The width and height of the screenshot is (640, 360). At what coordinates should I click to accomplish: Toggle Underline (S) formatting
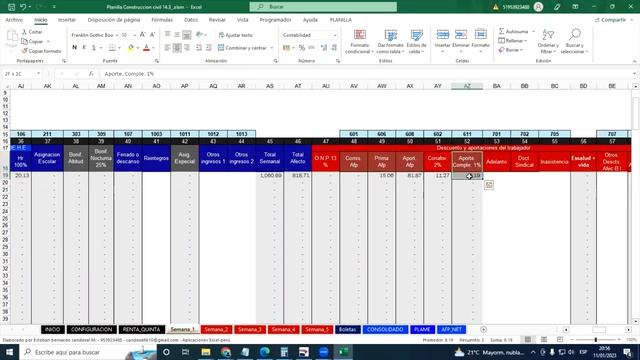click(94, 48)
